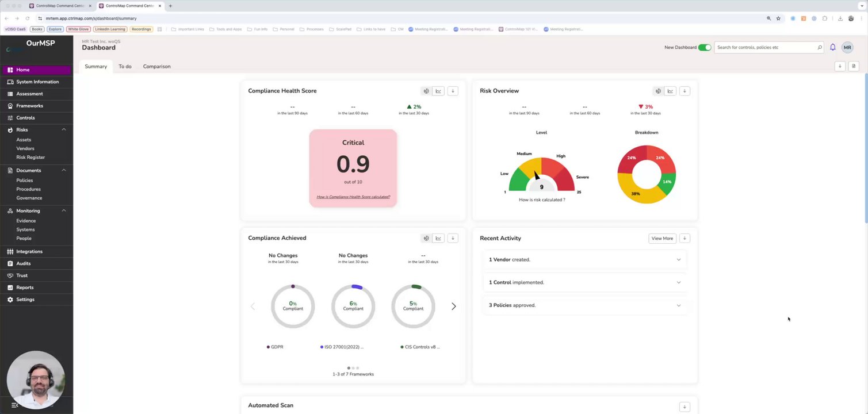Image resolution: width=868 pixels, height=414 pixels.
Task: Bookmark this page with the star icon
Action: [x=778, y=18]
